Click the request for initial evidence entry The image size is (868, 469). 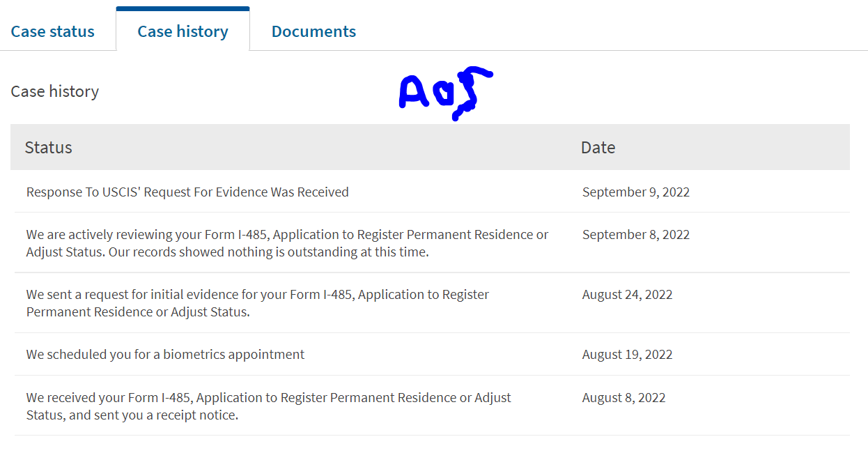pyautogui.click(x=432, y=302)
